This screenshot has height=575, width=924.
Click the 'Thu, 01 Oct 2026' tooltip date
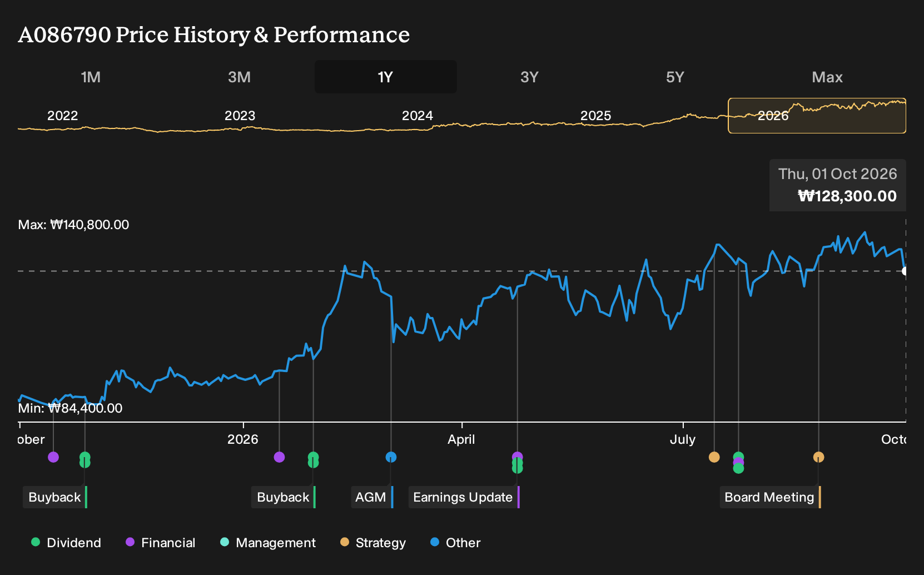[x=838, y=174]
